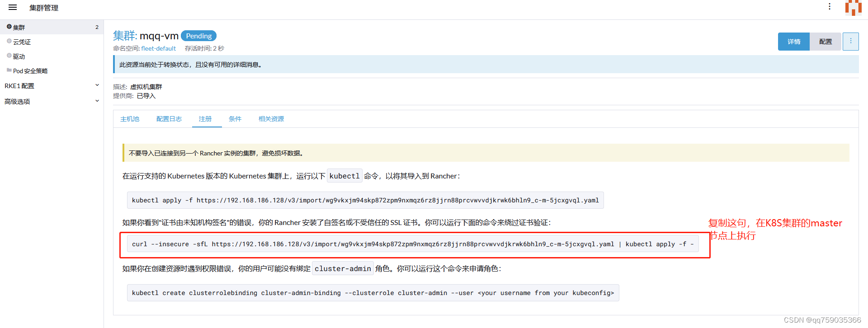Copy the curl --insecure import command
Screen dimensions: 868x328
413,244
